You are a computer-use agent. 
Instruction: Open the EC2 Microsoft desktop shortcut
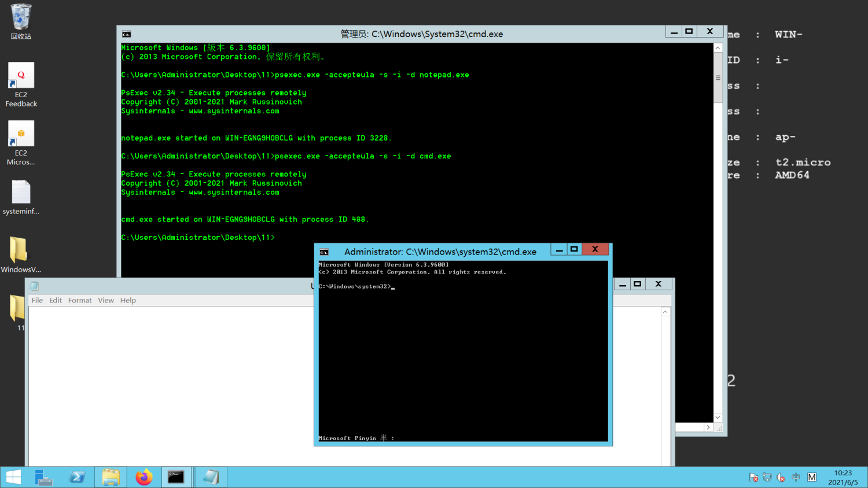tap(21, 143)
